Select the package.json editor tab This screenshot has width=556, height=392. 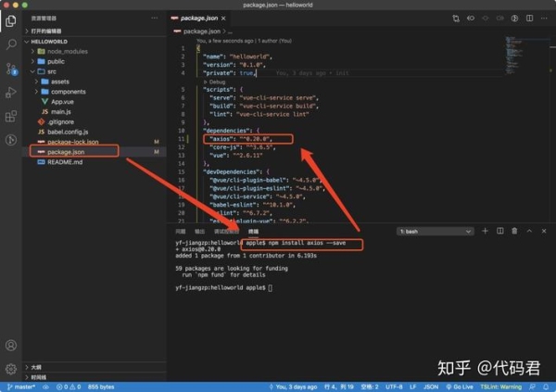[x=198, y=19]
